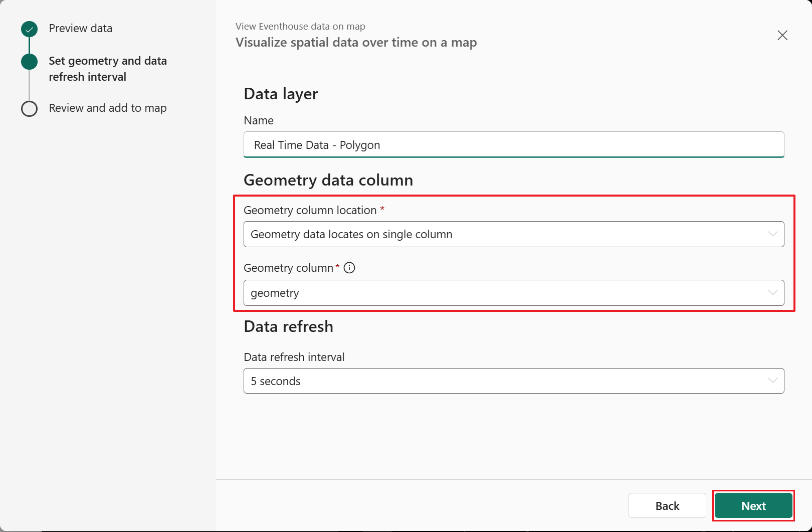The height and width of the screenshot is (532, 812).
Task: Edit the data layer Name field
Action: (513, 145)
